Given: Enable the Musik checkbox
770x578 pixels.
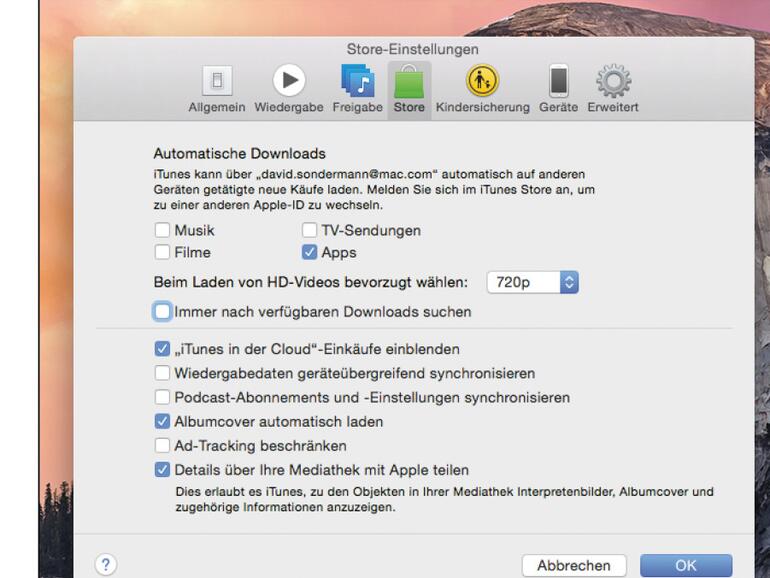Looking at the screenshot, I should [162, 230].
